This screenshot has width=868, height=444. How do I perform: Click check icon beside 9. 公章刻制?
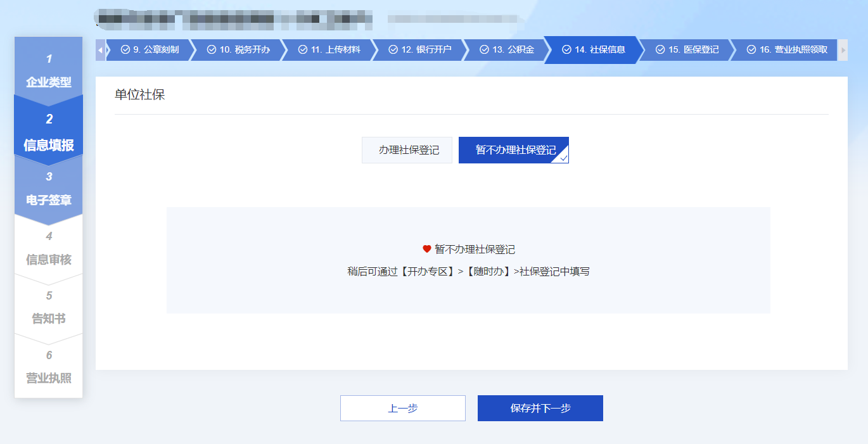tap(125, 49)
